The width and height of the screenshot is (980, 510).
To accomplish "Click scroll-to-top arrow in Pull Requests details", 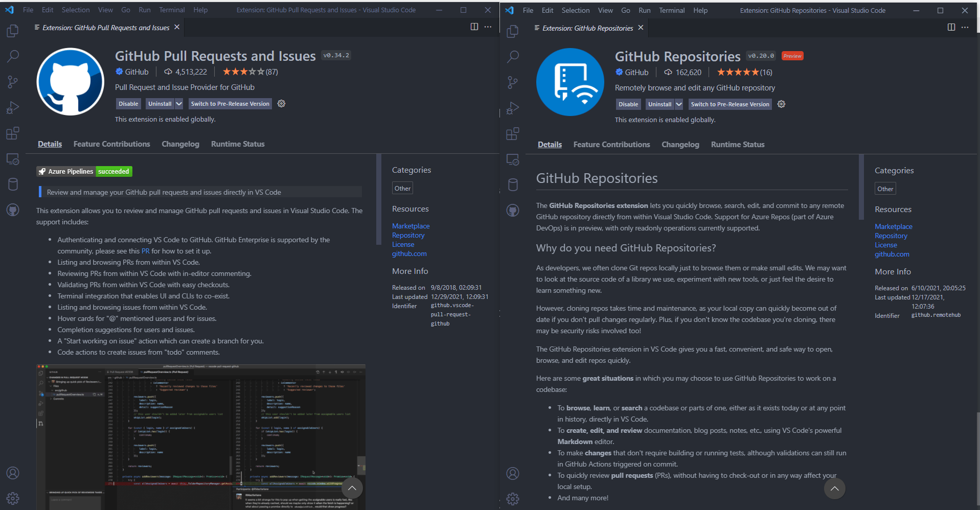I will tap(352, 488).
